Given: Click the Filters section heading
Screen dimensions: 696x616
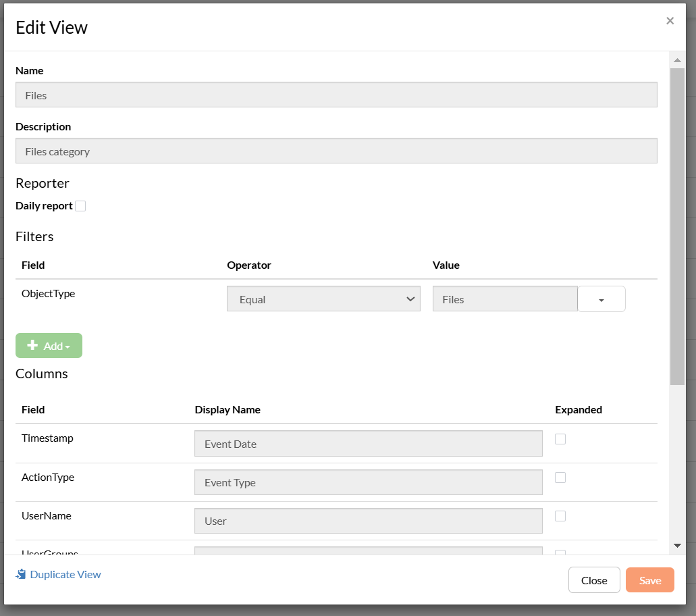Looking at the screenshot, I should 34,236.
